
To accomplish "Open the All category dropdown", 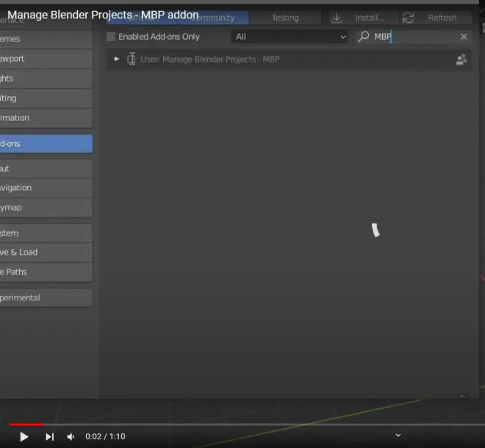I will [289, 37].
